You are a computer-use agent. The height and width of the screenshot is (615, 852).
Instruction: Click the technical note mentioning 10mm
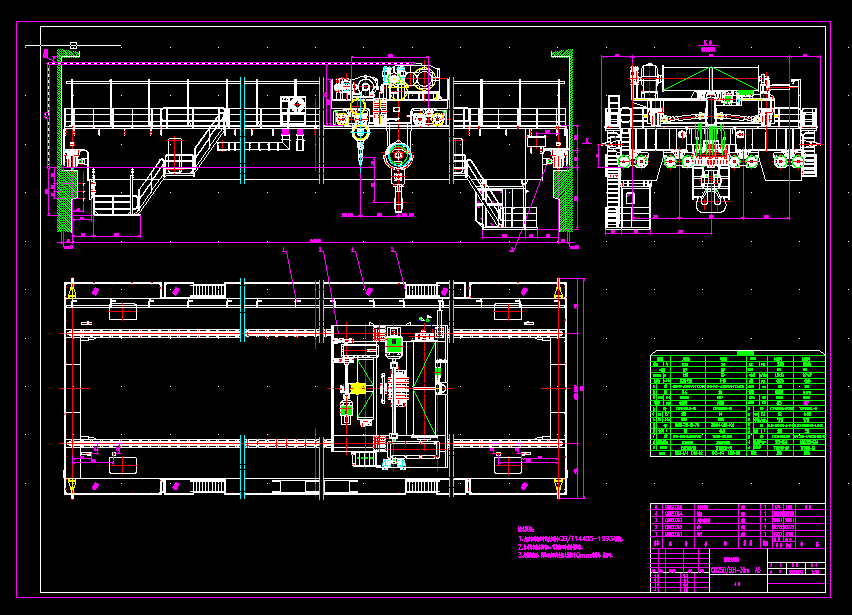click(x=565, y=555)
